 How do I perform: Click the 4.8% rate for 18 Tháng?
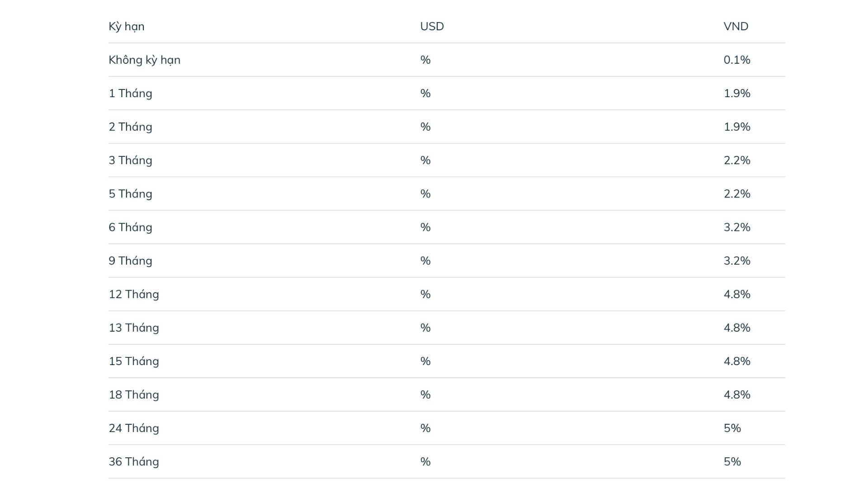pyautogui.click(x=737, y=394)
